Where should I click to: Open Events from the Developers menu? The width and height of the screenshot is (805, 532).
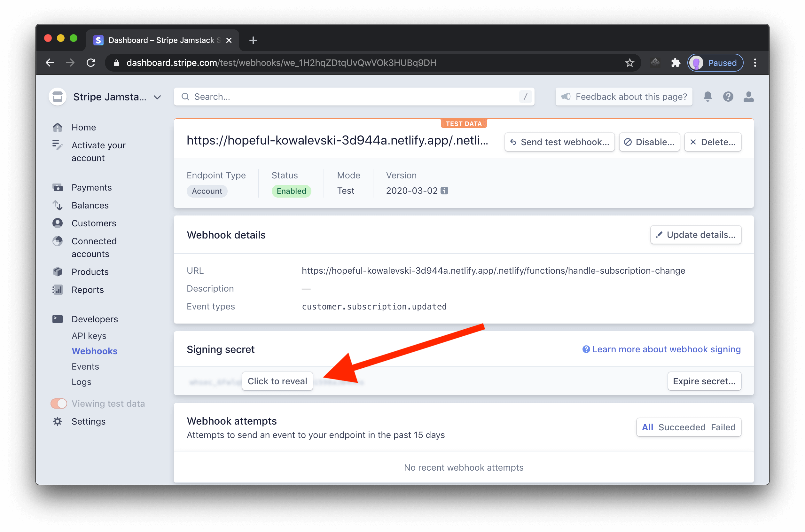tap(85, 366)
